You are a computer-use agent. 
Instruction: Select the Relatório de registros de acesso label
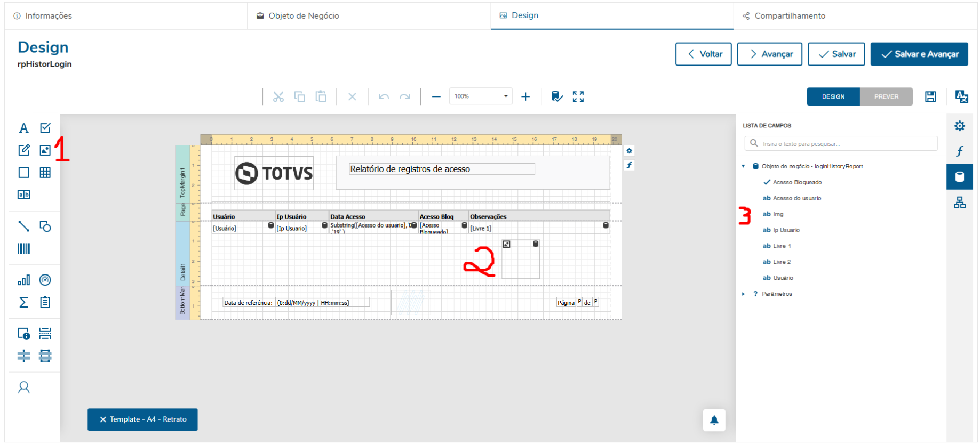pos(442,169)
